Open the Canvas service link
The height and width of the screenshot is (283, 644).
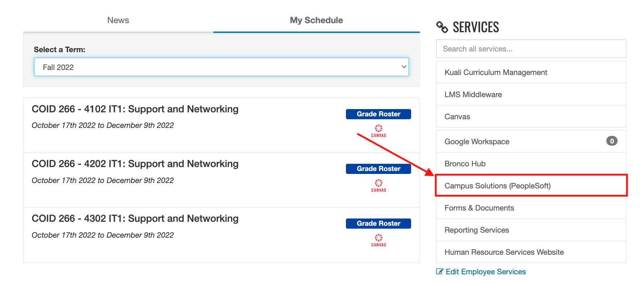pyautogui.click(x=531, y=117)
